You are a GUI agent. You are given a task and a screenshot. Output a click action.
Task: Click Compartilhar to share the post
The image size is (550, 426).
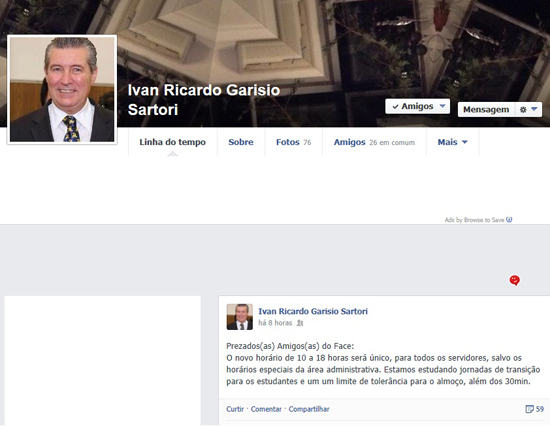coord(309,409)
